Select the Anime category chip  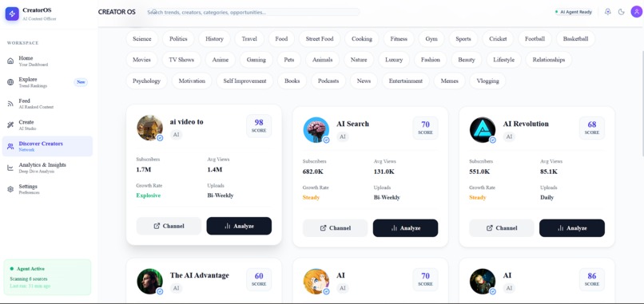[221, 60]
